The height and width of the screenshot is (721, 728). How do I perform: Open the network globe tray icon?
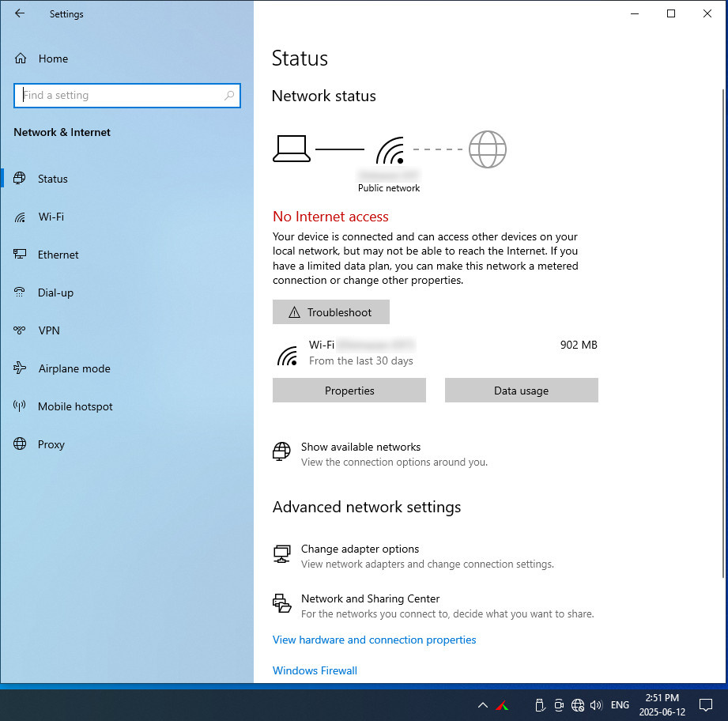(x=578, y=705)
